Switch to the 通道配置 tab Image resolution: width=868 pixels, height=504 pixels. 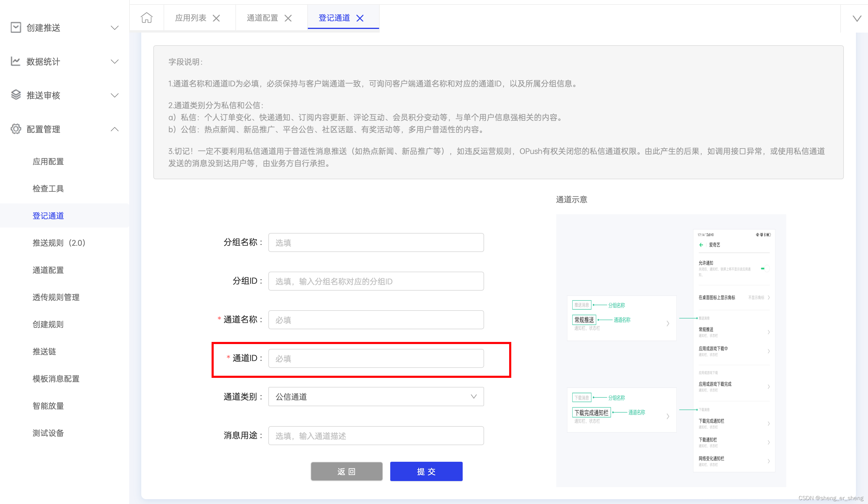[263, 18]
